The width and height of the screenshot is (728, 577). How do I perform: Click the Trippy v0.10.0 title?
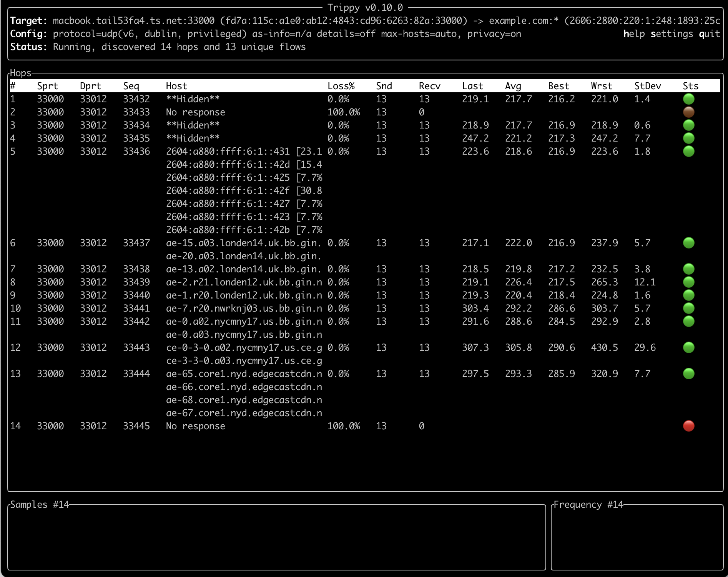click(x=365, y=7)
